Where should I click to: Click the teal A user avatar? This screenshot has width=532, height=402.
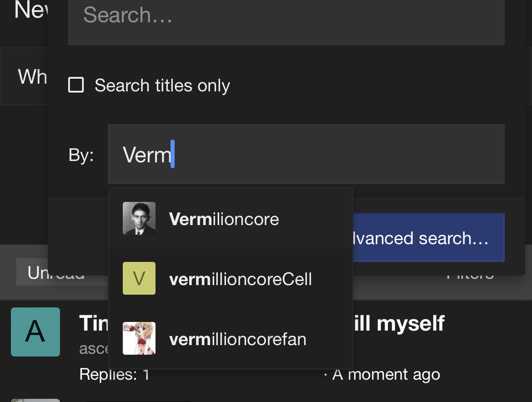[35, 332]
